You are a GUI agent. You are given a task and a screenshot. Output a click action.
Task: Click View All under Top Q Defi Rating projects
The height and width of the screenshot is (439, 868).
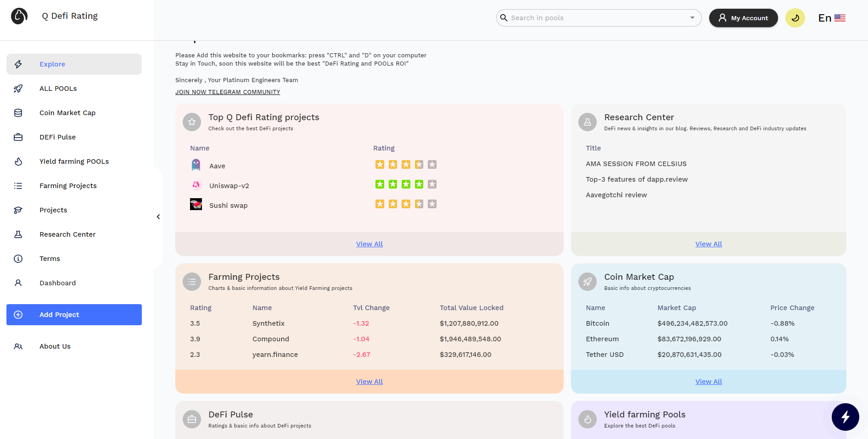point(370,244)
